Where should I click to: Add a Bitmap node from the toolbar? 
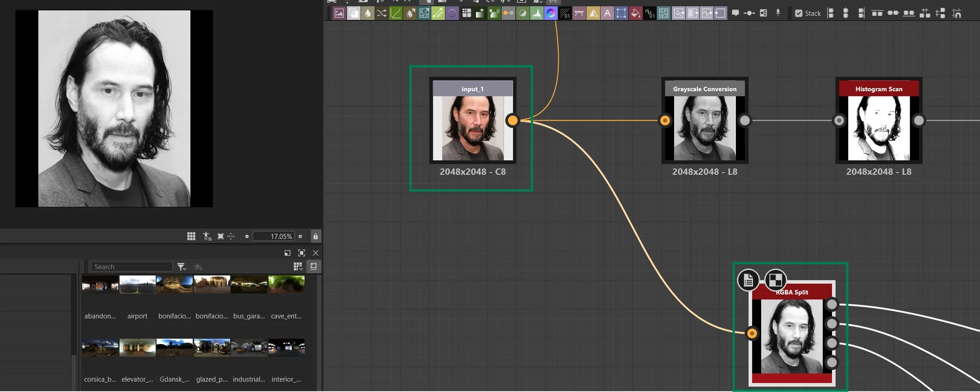pos(339,13)
